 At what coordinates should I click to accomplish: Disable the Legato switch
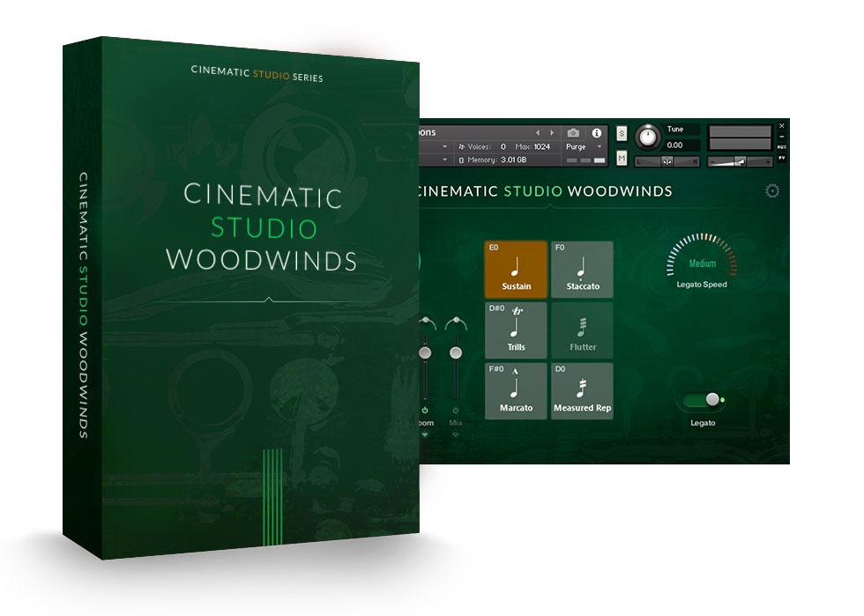[704, 399]
